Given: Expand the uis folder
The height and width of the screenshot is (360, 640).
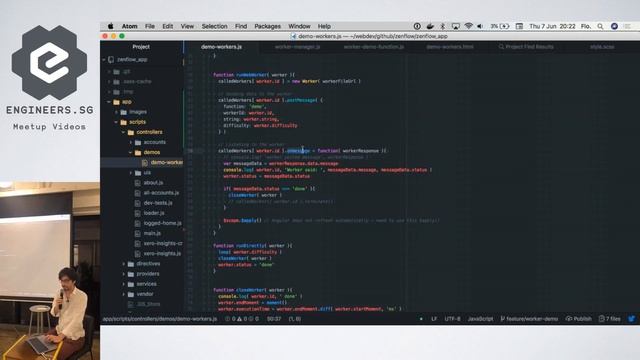Looking at the screenshot, I should [x=131, y=173].
